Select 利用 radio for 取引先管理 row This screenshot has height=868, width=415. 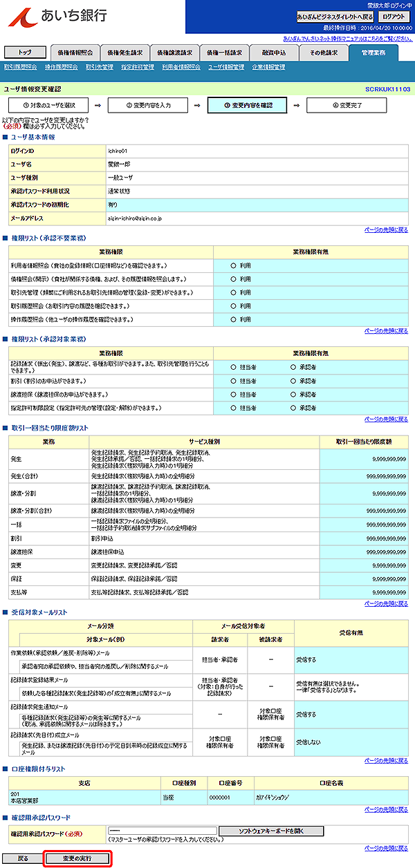[x=233, y=292]
